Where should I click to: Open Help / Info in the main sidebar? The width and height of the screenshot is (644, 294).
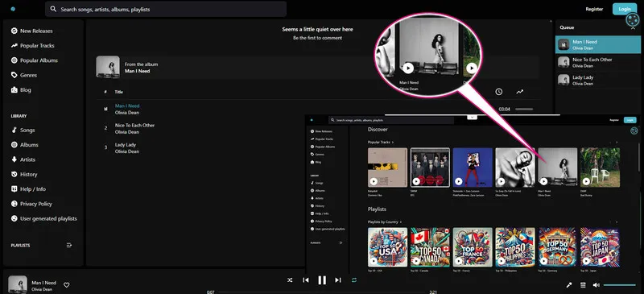click(28, 189)
